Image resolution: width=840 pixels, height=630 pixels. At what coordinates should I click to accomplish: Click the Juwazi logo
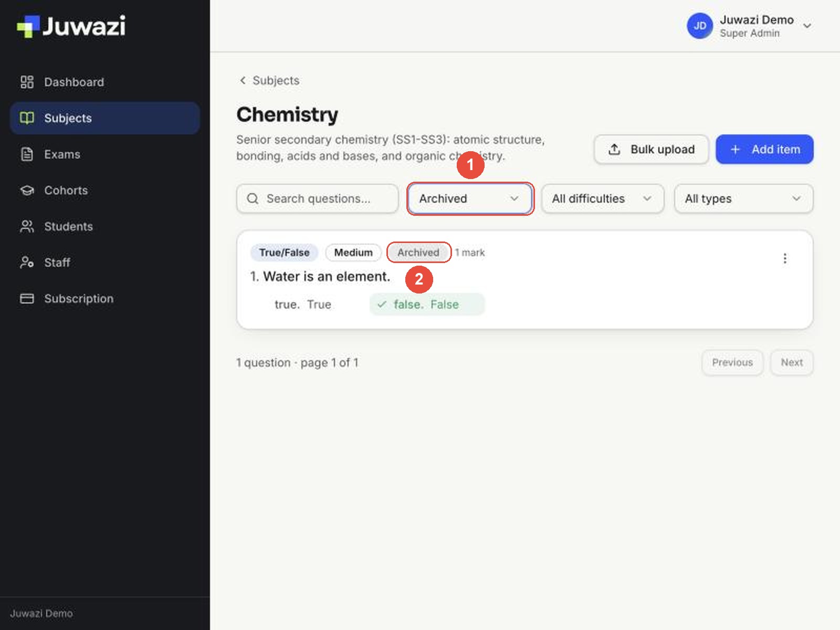(x=71, y=26)
